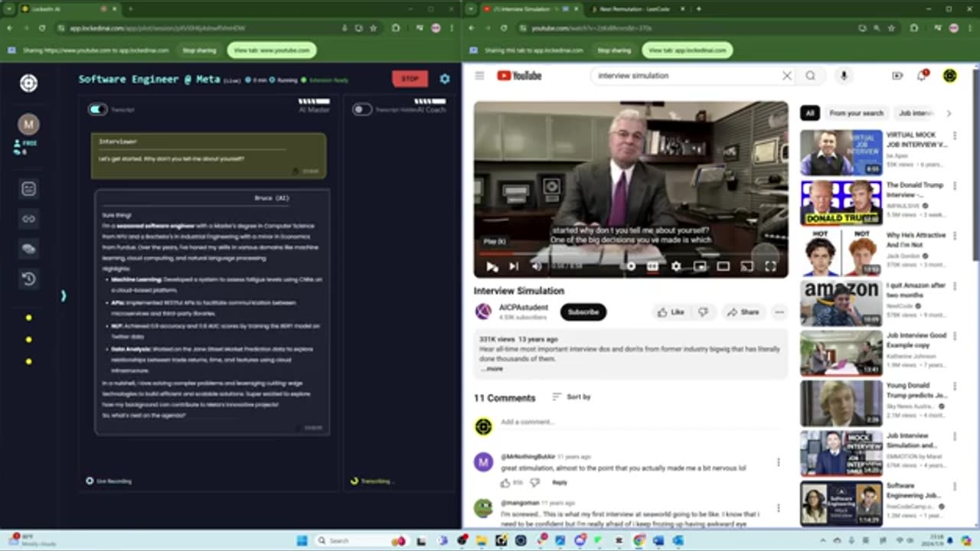Screen dimensions: 980x551
Task: Open The Donald Trump Interview thumbnail
Action: 841,203
